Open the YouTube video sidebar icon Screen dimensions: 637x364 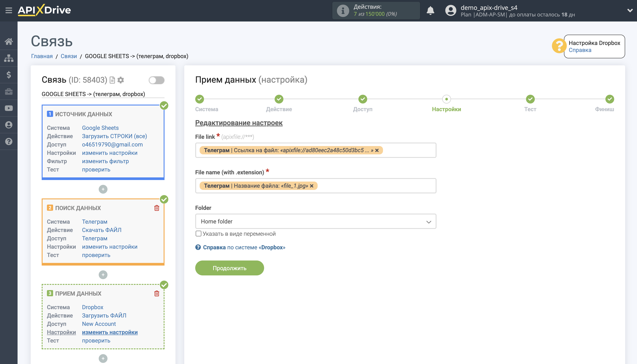point(9,108)
